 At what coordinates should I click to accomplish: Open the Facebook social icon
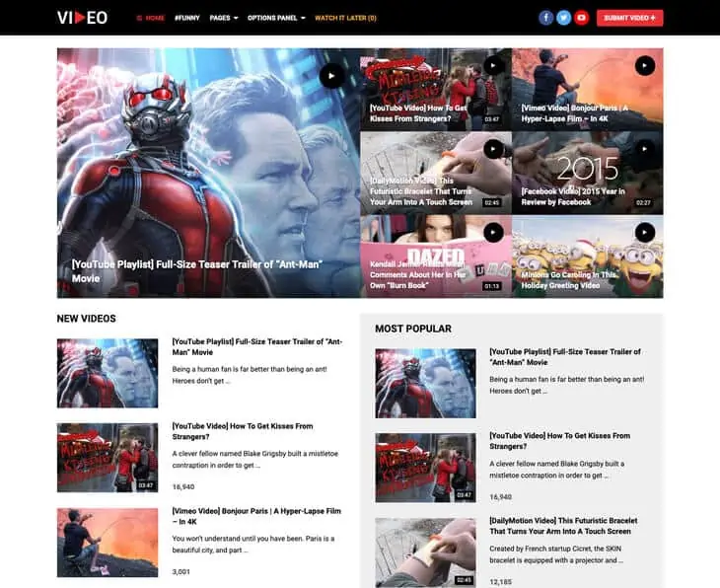click(x=545, y=18)
